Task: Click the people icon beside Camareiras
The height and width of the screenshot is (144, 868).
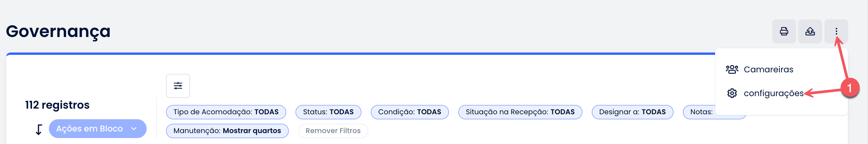Action: [x=732, y=69]
